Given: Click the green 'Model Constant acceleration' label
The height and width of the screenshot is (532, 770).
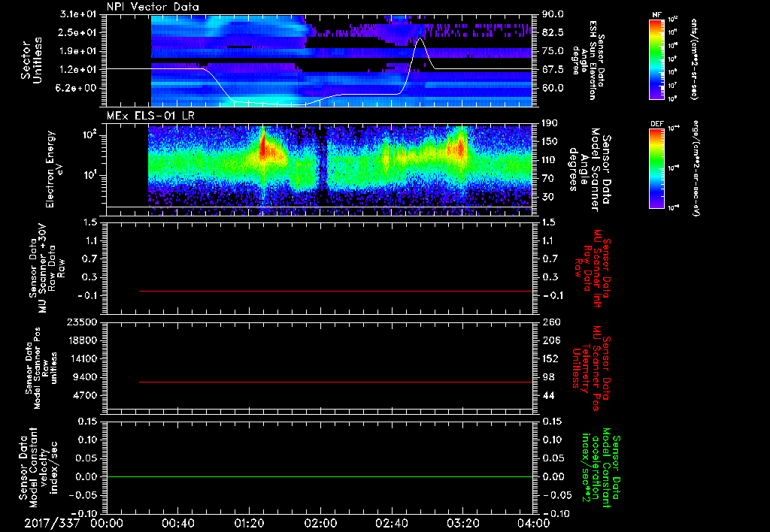Looking at the screenshot, I should point(601,468).
